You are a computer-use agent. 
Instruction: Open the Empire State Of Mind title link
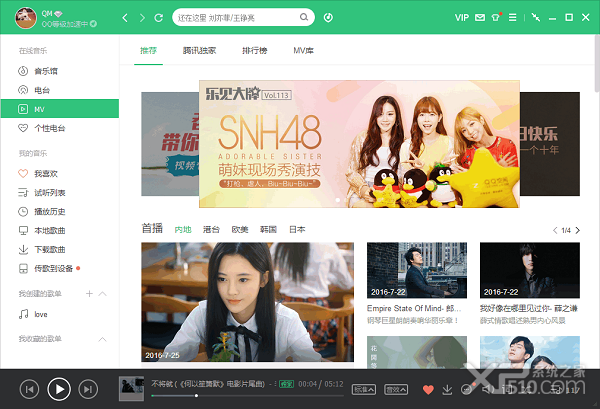tap(414, 308)
